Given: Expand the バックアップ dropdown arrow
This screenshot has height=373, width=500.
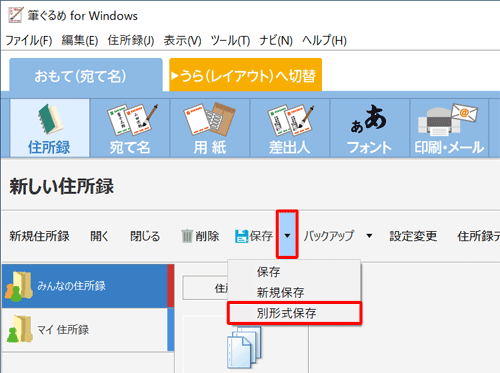Looking at the screenshot, I should pyautogui.click(x=369, y=236).
